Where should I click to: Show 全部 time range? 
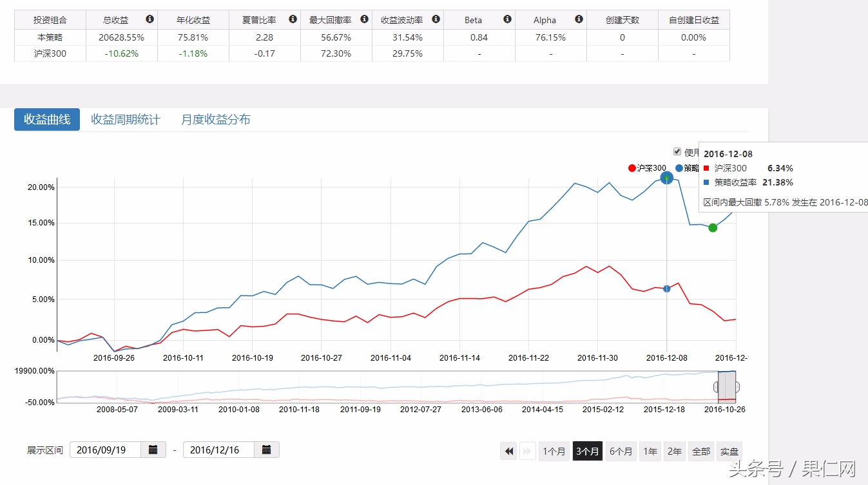pos(700,451)
